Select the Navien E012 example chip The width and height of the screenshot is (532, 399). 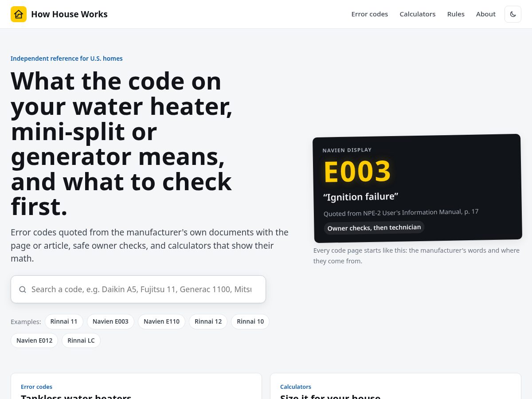(x=34, y=340)
